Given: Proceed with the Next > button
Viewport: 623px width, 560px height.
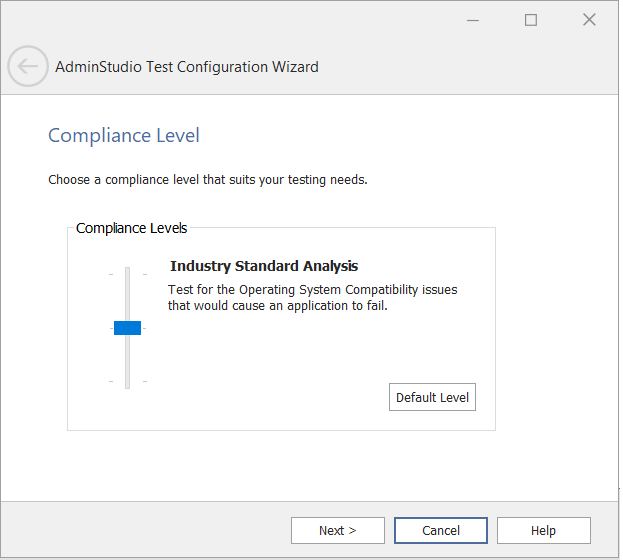Looking at the screenshot, I should pos(337,530).
